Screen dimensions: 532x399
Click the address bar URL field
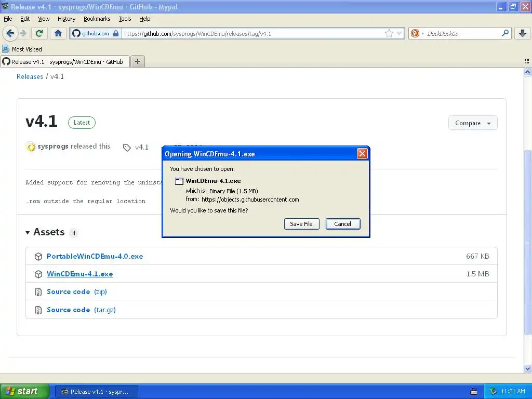point(253,33)
